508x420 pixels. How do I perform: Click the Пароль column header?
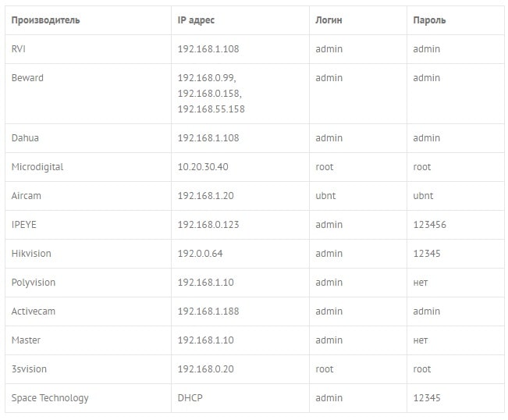[429, 20]
